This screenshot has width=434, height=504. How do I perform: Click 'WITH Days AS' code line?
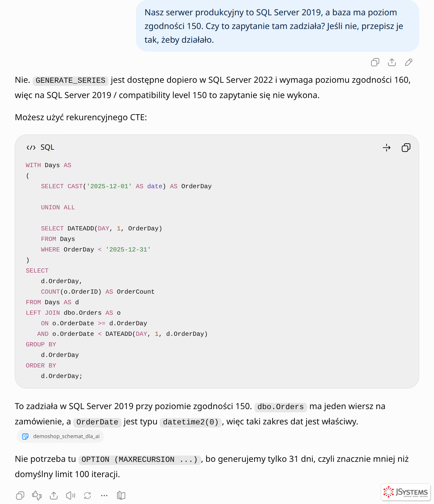(x=48, y=165)
